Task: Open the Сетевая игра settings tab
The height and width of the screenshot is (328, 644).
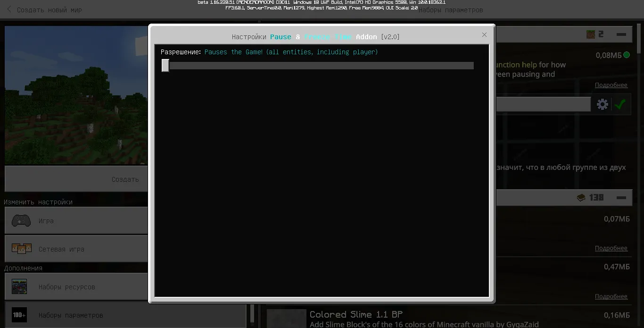Action: coord(76,249)
